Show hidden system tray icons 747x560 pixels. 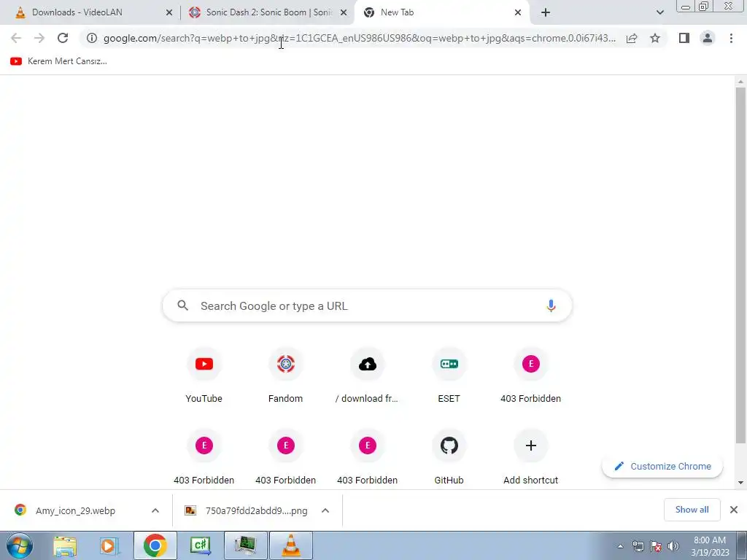tap(620, 546)
